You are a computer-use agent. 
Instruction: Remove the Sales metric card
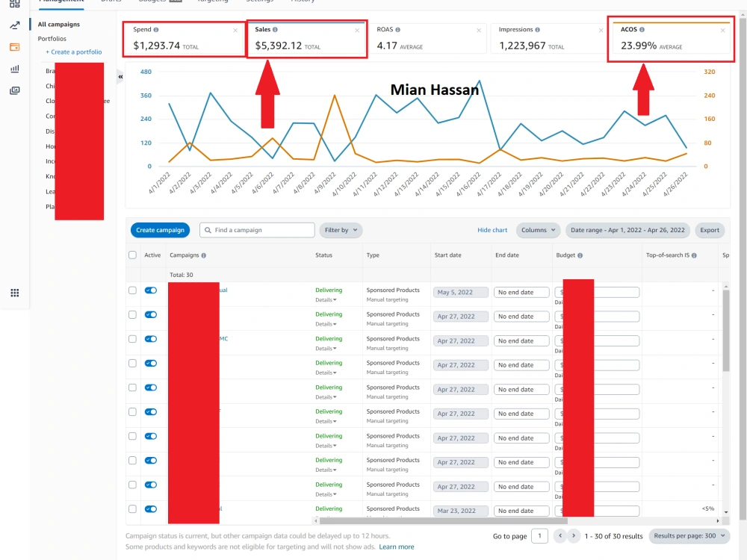pyautogui.click(x=357, y=31)
